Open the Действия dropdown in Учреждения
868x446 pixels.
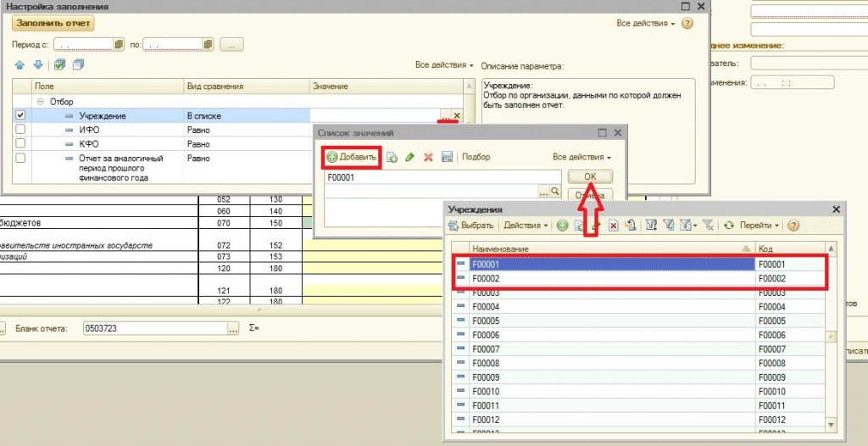pos(526,226)
